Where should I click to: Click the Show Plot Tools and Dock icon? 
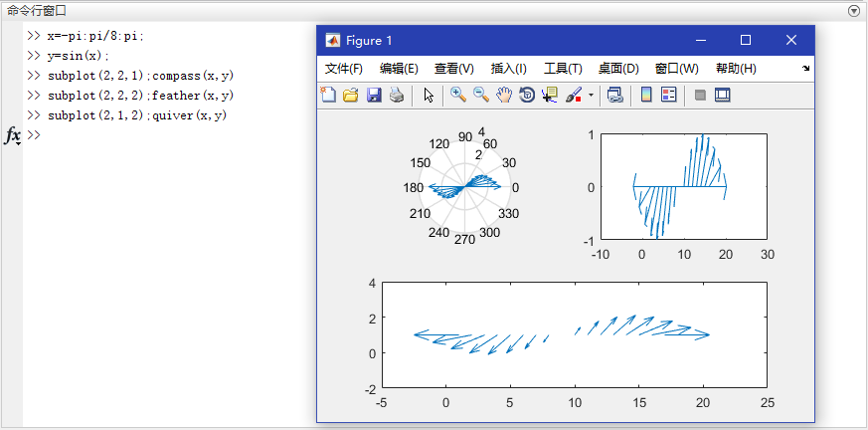coord(723,96)
